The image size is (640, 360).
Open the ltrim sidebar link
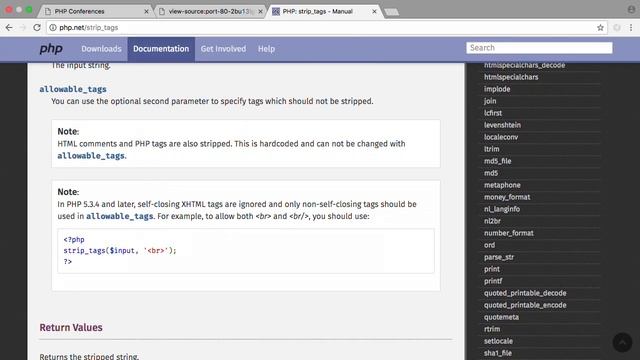coord(491,149)
